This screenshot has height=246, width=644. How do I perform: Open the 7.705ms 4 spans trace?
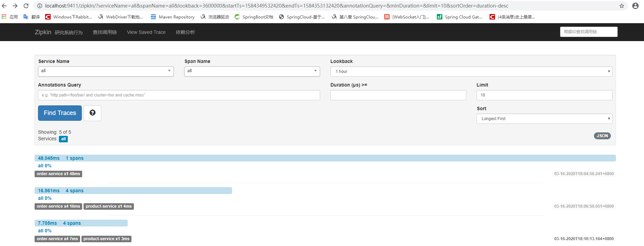tap(81, 223)
